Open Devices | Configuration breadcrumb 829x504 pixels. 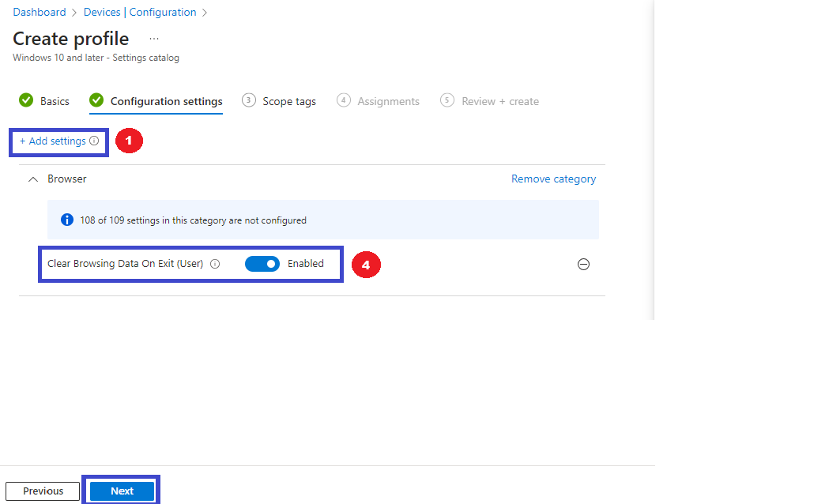pyautogui.click(x=140, y=12)
